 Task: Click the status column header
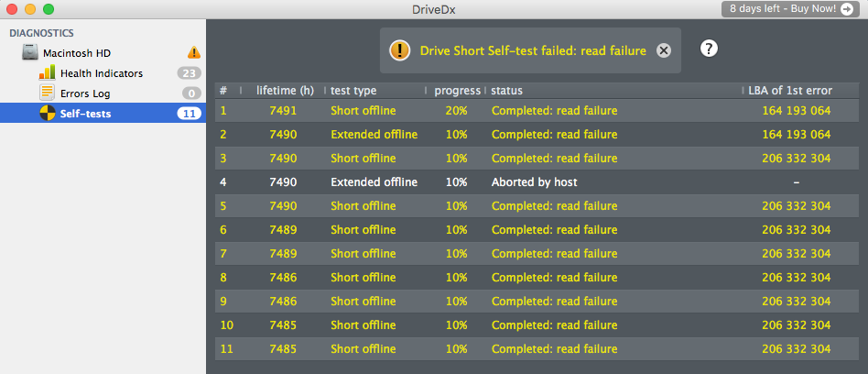(x=507, y=91)
